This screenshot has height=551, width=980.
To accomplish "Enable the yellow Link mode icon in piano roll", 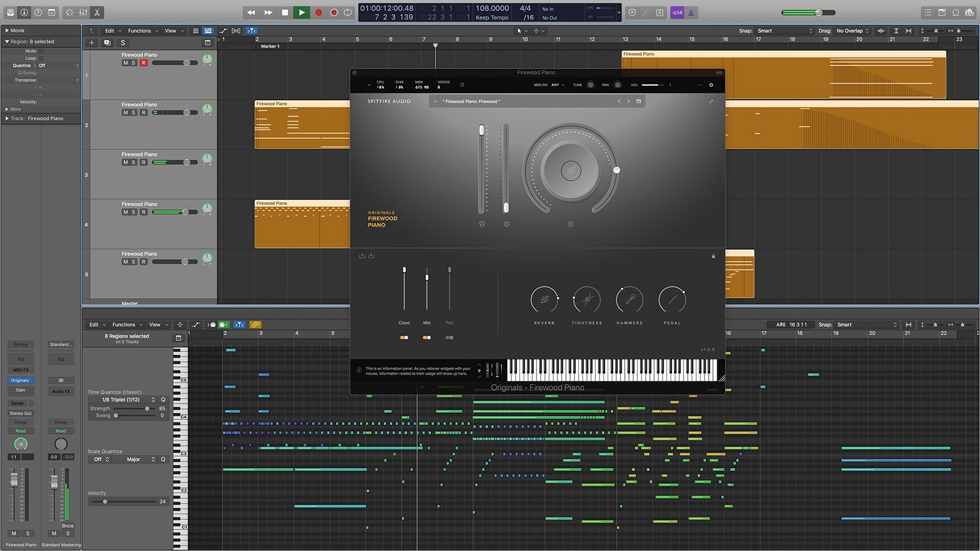I will click(x=256, y=324).
